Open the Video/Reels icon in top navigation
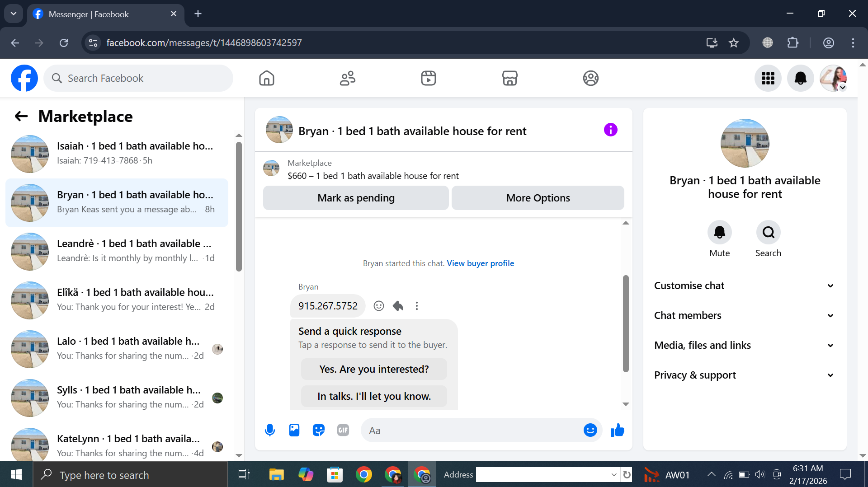Viewport: 868px width, 487px height. [x=429, y=78]
